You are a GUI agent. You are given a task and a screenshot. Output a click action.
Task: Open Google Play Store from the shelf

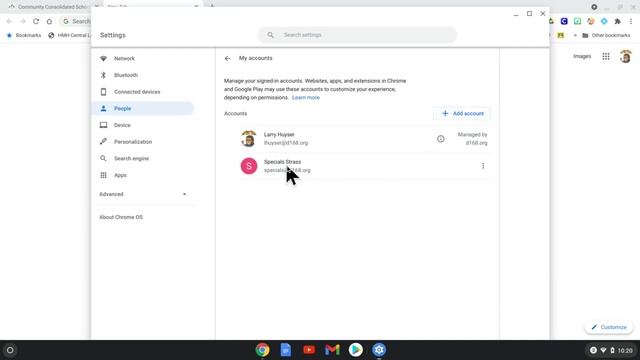pos(356,350)
